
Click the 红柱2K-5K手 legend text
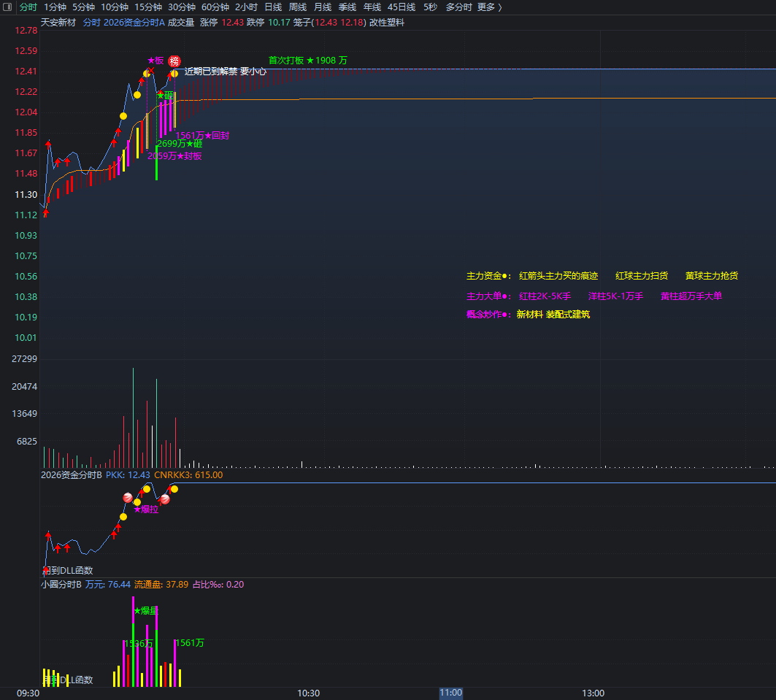click(x=545, y=296)
